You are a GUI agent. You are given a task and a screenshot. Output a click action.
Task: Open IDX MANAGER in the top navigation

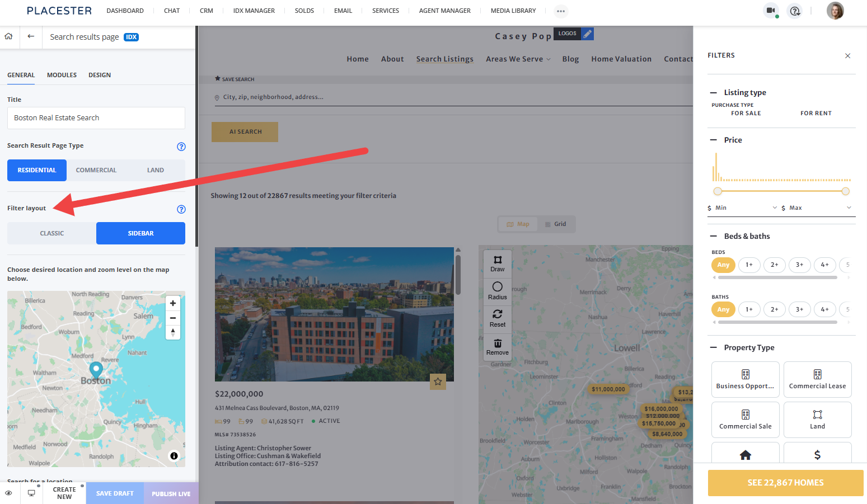pos(254,11)
